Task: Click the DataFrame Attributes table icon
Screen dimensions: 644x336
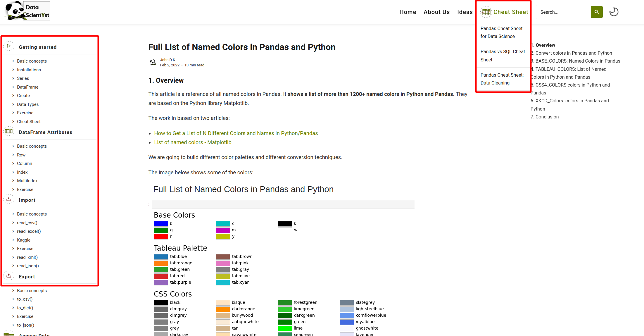Action: click(9, 131)
